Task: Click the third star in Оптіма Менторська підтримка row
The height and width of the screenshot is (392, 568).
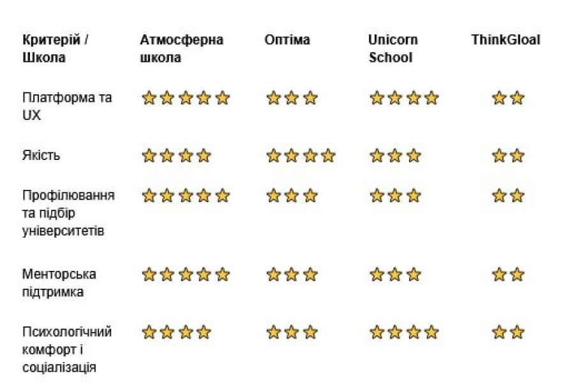Action: click(x=310, y=275)
